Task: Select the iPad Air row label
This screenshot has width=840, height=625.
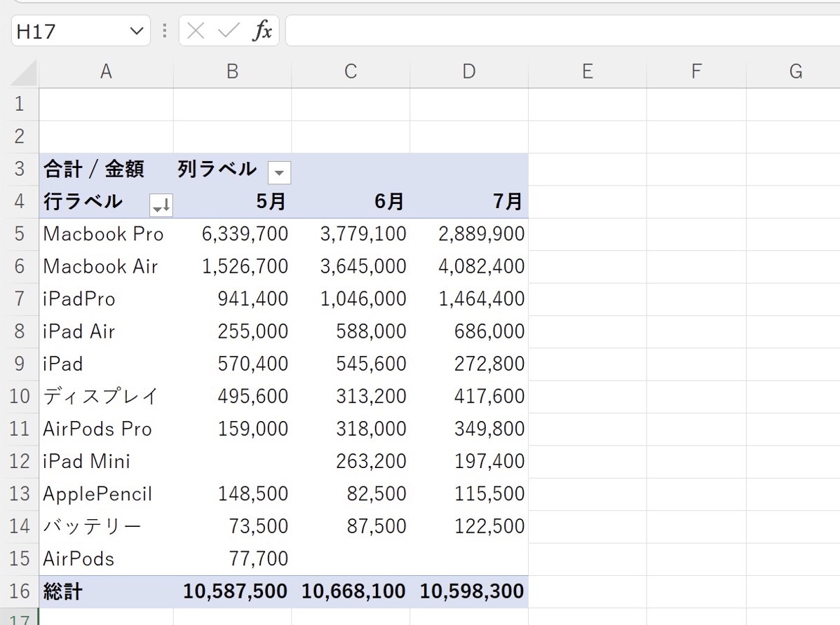Action: coord(106,331)
